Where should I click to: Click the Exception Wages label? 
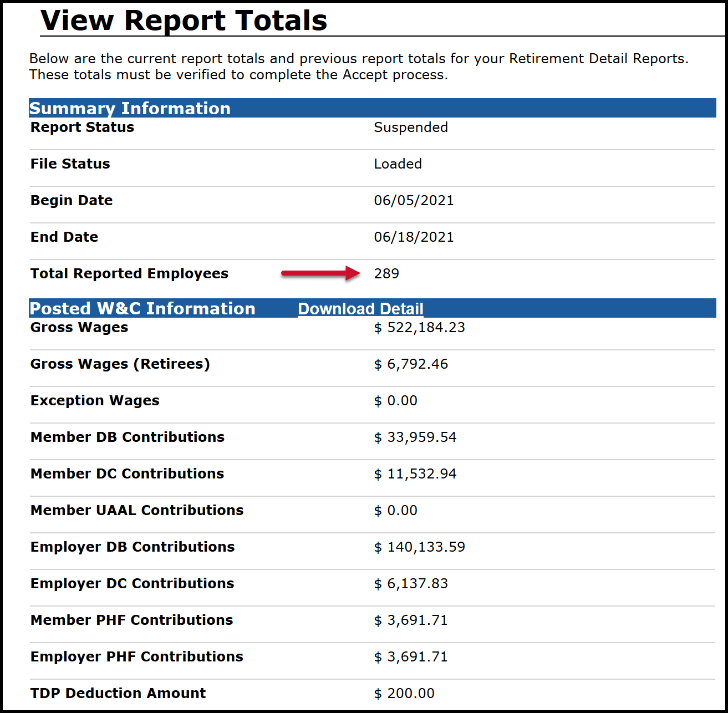(95, 401)
